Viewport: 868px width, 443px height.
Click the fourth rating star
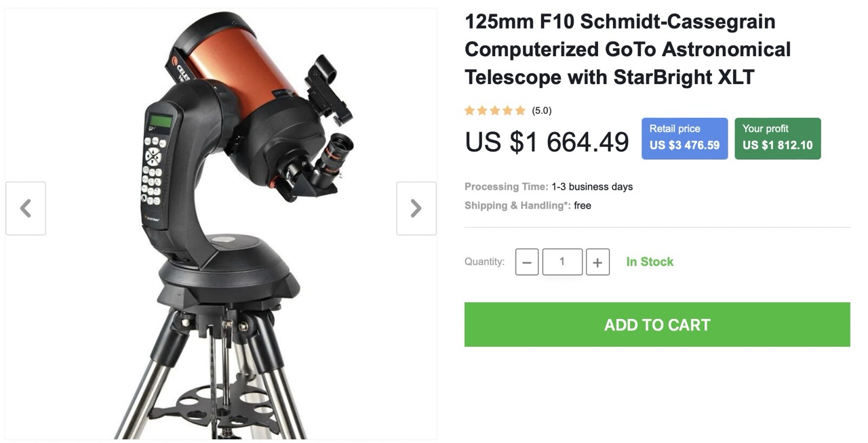(507, 110)
